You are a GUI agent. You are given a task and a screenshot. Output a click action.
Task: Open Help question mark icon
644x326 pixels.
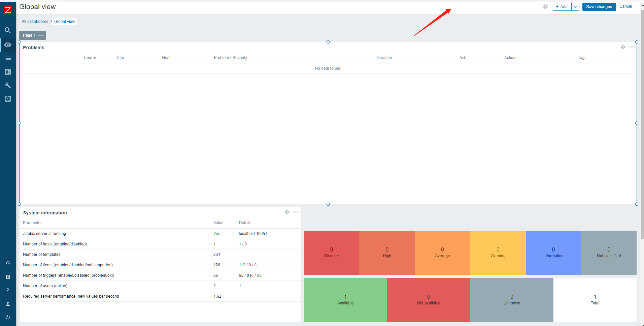click(x=8, y=290)
